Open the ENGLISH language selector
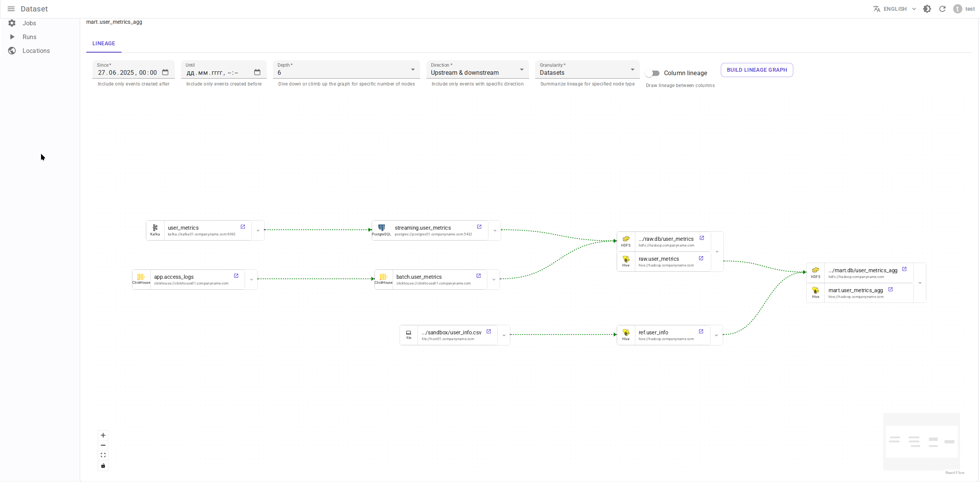The width and height of the screenshot is (980, 482). (x=894, y=9)
